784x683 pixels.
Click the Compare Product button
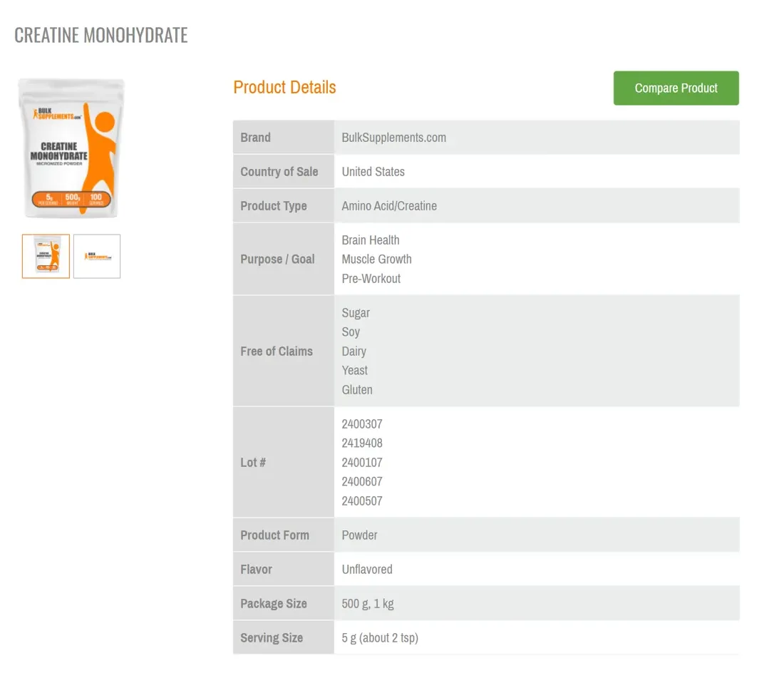pos(676,88)
